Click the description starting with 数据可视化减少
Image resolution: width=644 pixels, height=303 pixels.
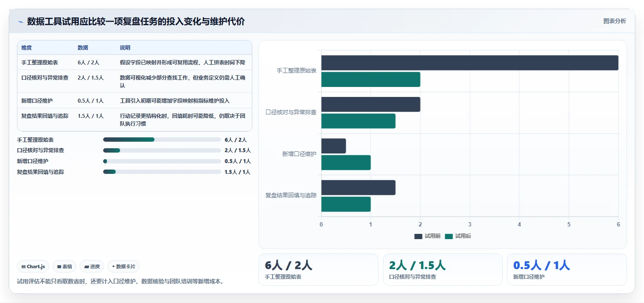[x=183, y=82]
